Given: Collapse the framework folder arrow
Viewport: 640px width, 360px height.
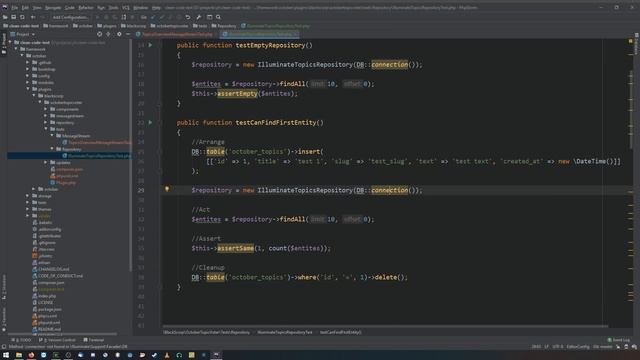Looking at the screenshot, I should [16, 49].
